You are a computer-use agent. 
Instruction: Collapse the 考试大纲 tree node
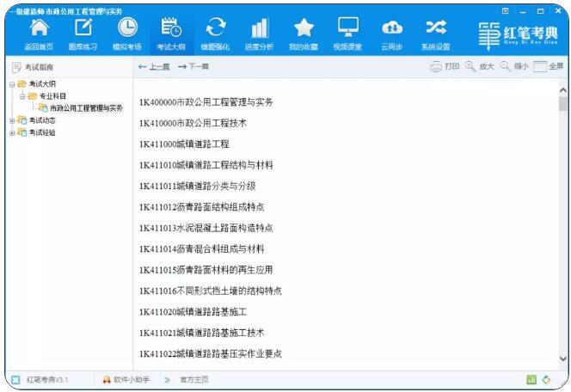click(12, 84)
